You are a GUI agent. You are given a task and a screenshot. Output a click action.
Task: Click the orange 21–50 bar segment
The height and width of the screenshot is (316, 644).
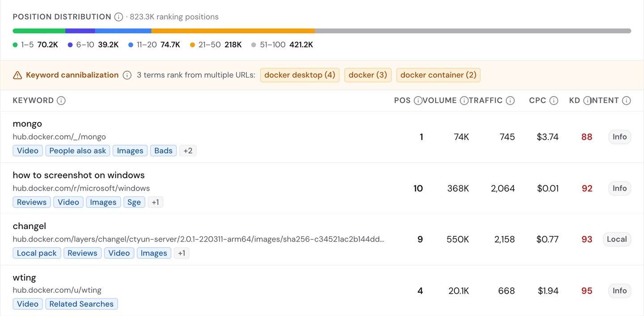tap(233, 31)
